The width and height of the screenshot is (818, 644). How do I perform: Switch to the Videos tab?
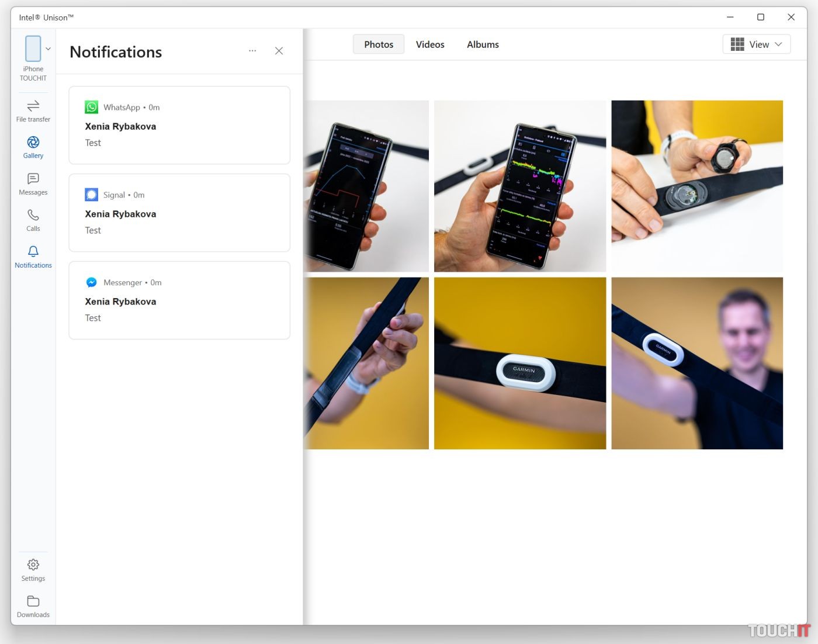pos(430,44)
